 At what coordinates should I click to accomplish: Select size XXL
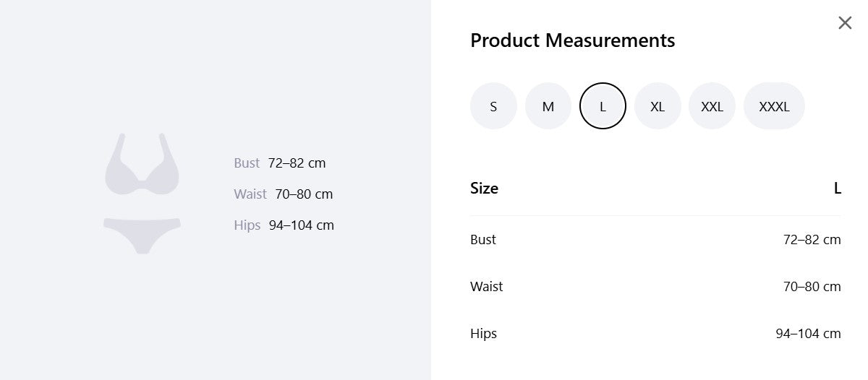coord(712,106)
